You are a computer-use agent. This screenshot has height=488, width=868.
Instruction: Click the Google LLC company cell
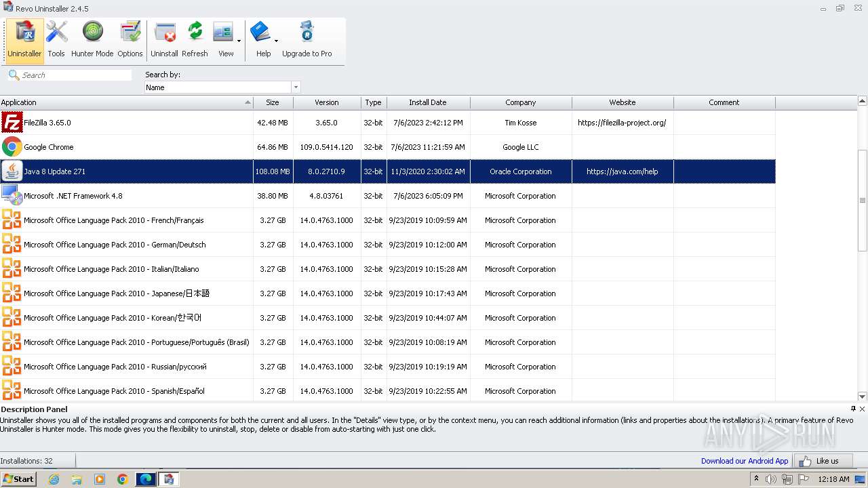click(520, 147)
